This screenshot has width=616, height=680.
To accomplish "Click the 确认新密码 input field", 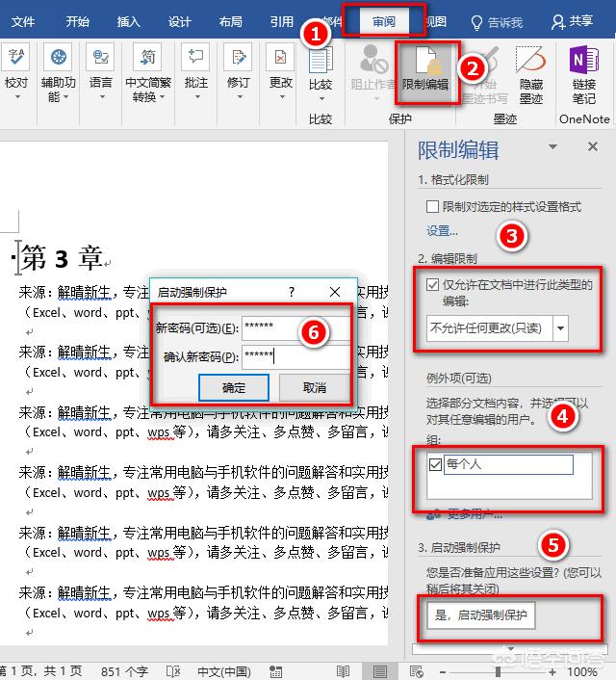I will pos(295,356).
